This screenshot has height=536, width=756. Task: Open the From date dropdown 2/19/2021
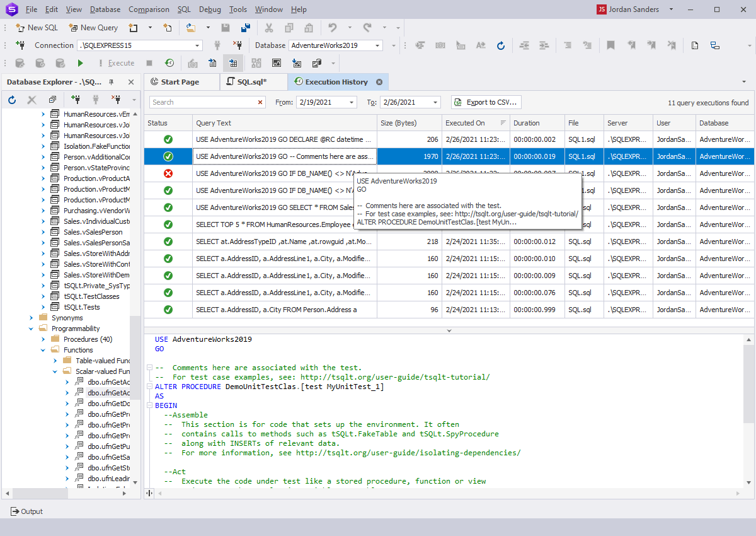click(352, 102)
